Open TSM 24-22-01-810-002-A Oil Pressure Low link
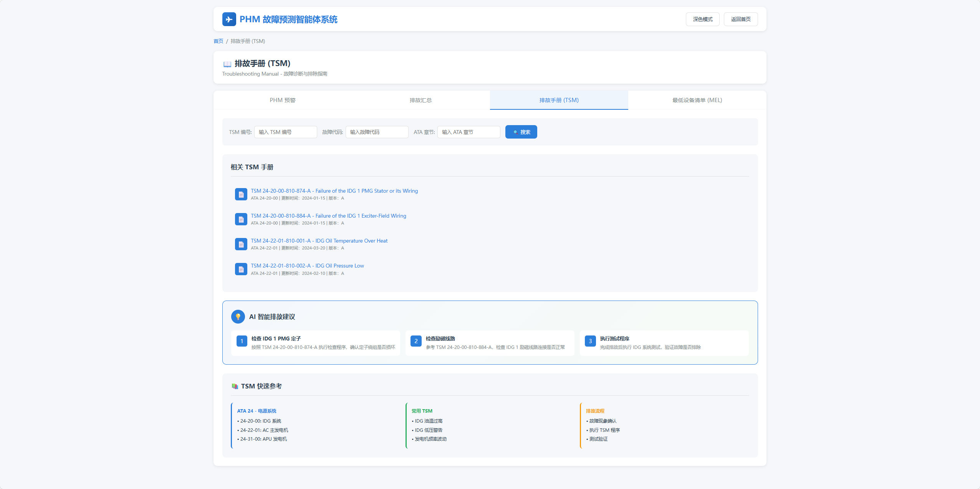This screenshot has width=980, height=489. tap(307, 266)
